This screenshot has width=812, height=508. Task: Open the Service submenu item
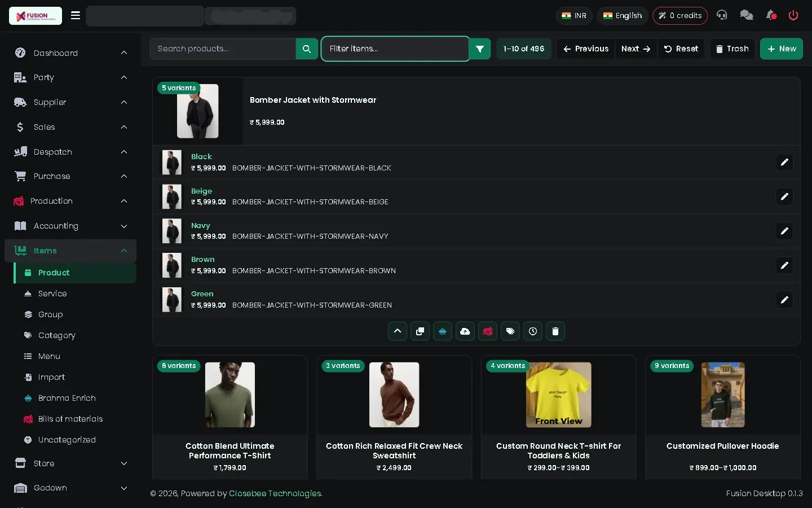pyautogui.click(x=75, y=294)
